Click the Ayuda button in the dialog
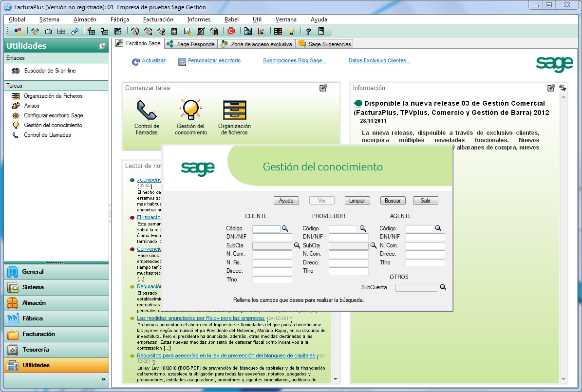582x392 pixels. [286, 201]
